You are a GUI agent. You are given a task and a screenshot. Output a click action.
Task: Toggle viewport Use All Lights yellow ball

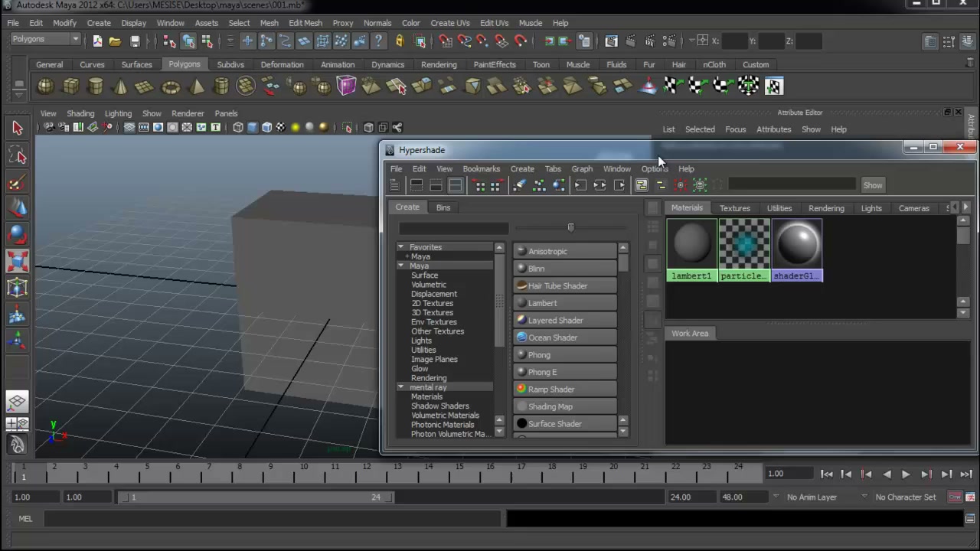click(x=296, y=128)
